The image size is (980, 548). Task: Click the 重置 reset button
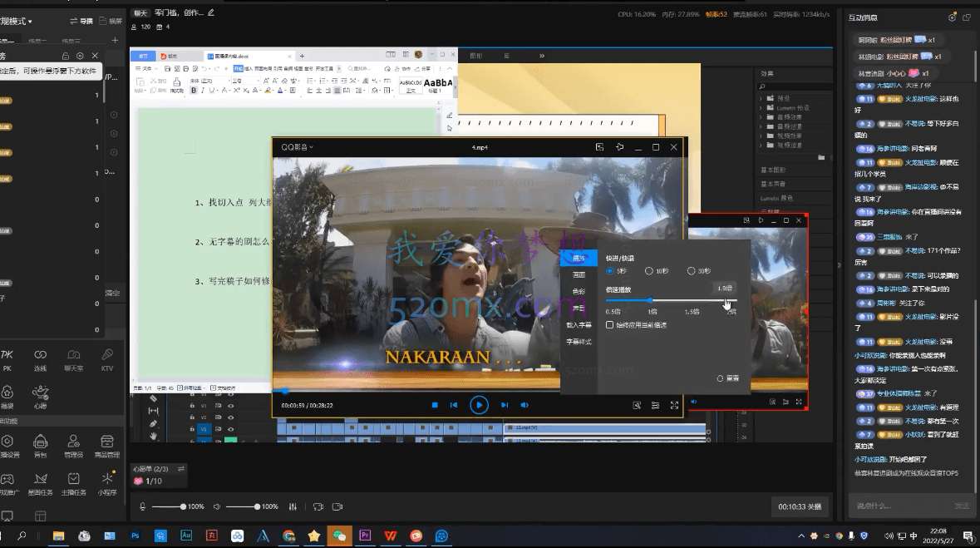pos(727,378)
